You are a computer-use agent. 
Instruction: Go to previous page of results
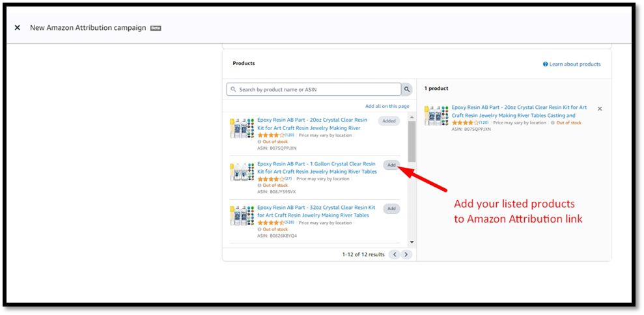point(395,254)
